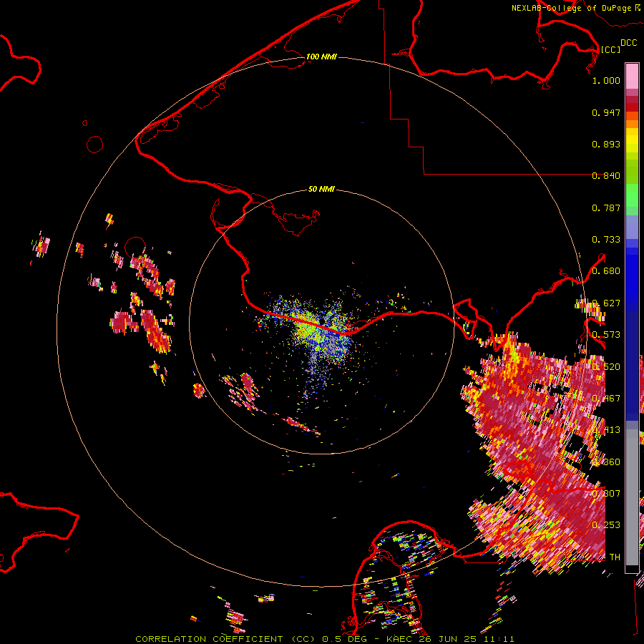Select the 0.893 legend value

pyautogui.click(x=606, y=144)
